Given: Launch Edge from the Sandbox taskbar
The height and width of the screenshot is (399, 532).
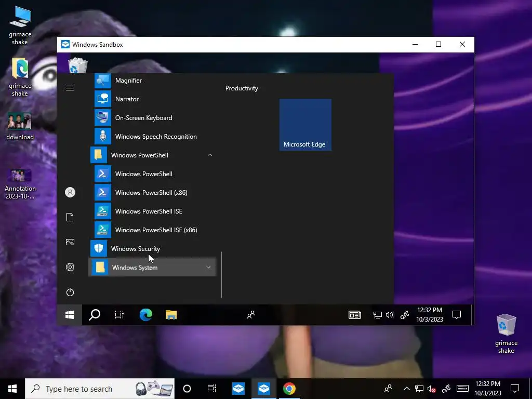Looking at the screenshot, I should (x=146, y=315).
